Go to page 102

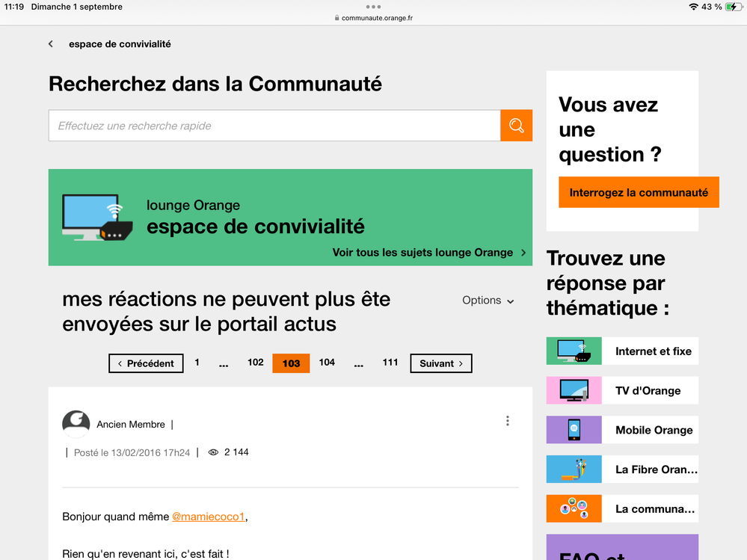(255, 363)
